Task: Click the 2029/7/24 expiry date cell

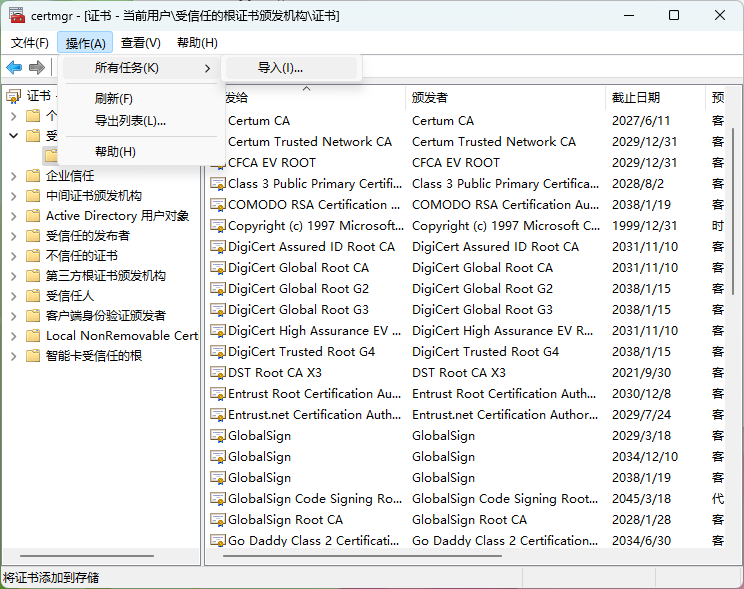Action: click(x=641, y=415)
